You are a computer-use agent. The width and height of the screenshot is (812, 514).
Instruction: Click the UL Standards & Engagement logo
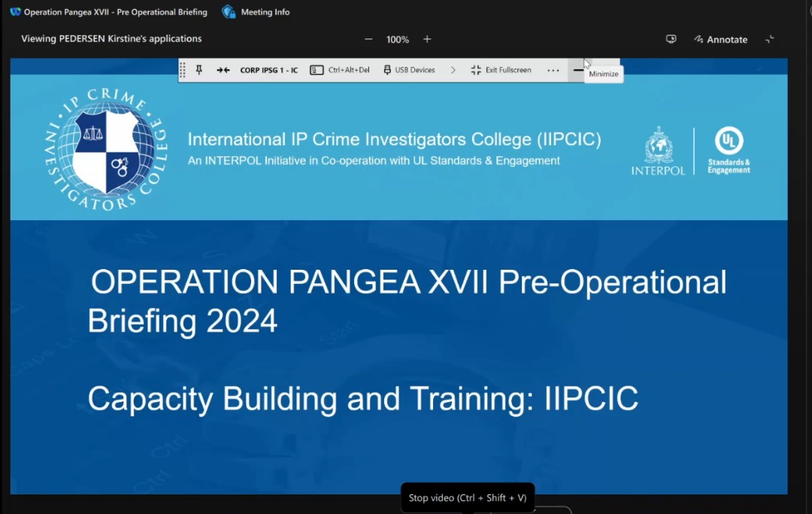coord(729,150)
